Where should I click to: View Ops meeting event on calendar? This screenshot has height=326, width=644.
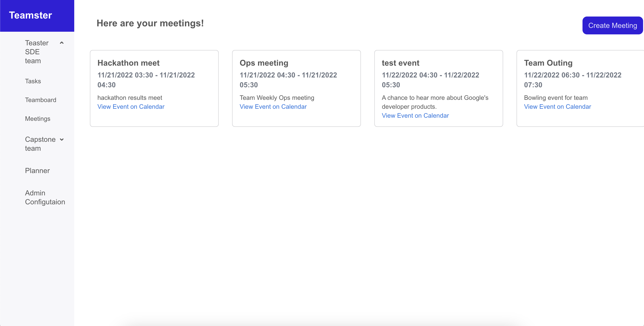click(273, 107)
